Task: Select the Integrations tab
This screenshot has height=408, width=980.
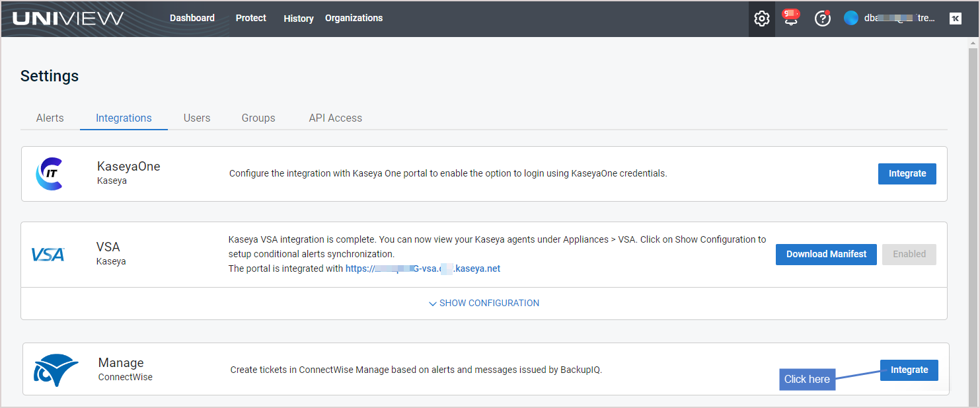Action: 124,118
